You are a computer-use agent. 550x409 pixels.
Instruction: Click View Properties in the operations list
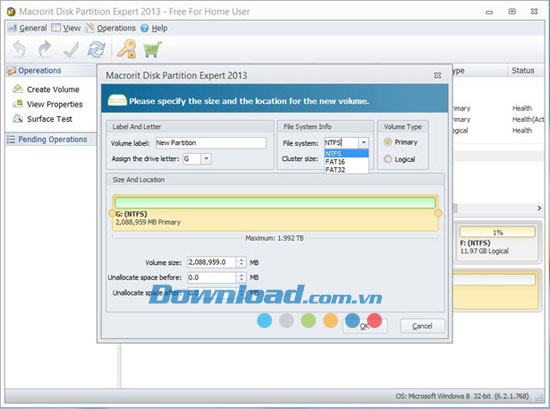click(x=55, y=104)
